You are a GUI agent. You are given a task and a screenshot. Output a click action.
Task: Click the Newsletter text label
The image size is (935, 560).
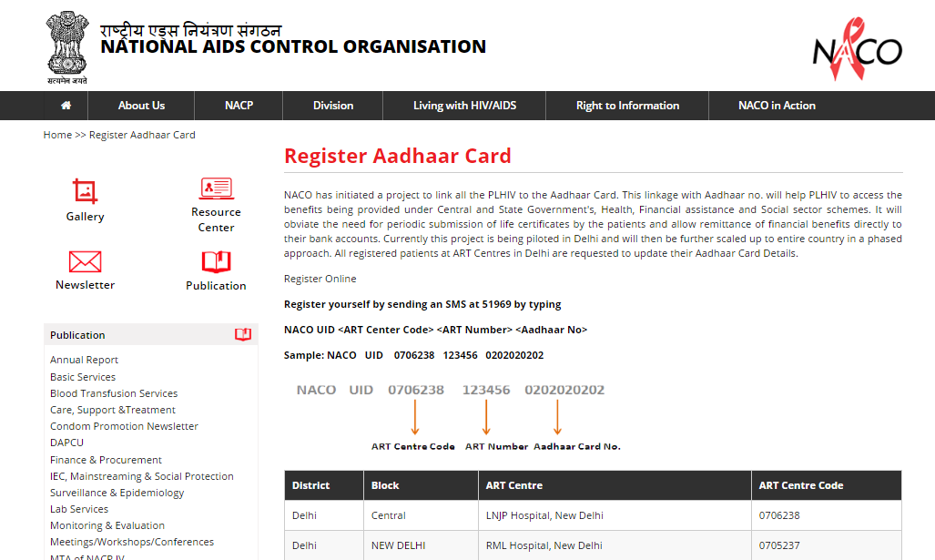(86, 285)
